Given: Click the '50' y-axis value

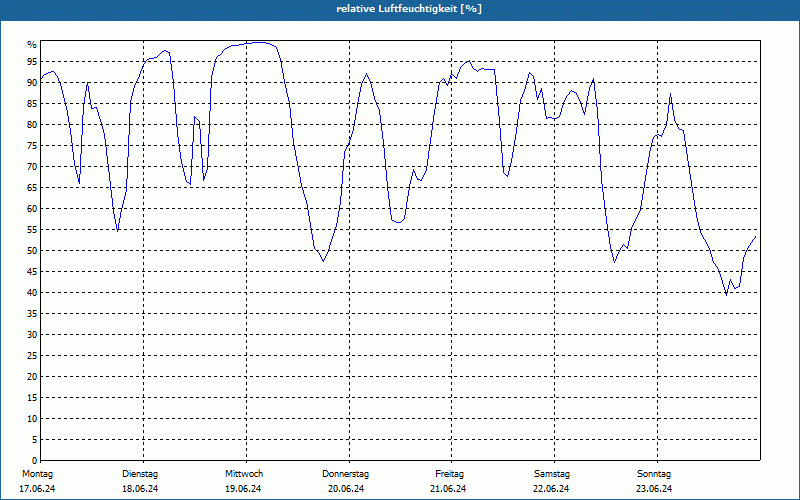Looking at the screenshot, I should (x=32, y=251).
